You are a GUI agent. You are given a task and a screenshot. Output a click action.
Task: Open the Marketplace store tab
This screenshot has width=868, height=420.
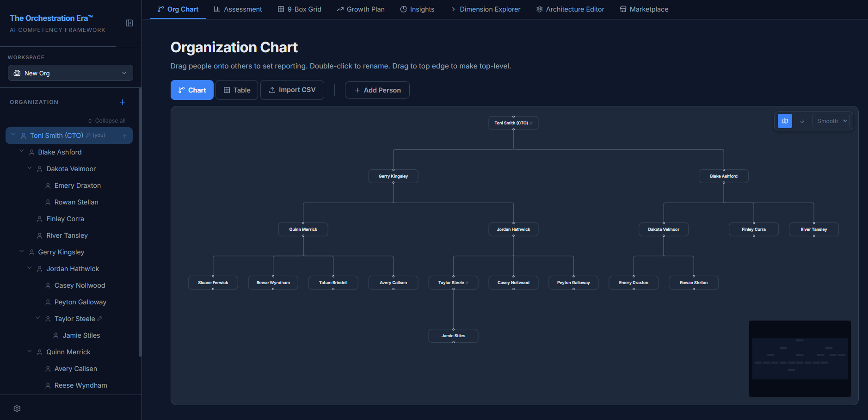pyautogui.click(x=644, y=9)
